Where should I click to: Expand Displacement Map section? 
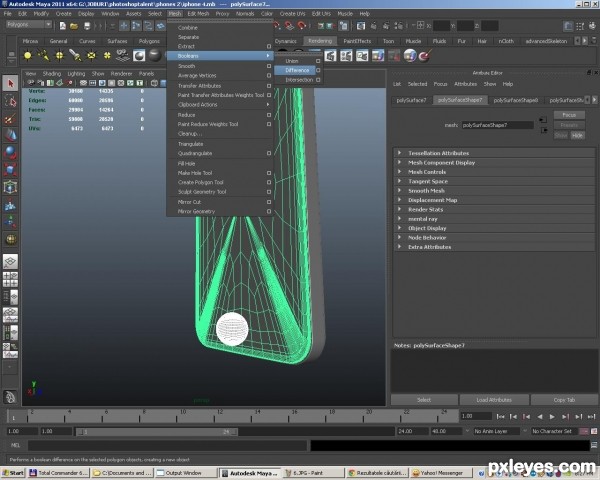(399, 200)
